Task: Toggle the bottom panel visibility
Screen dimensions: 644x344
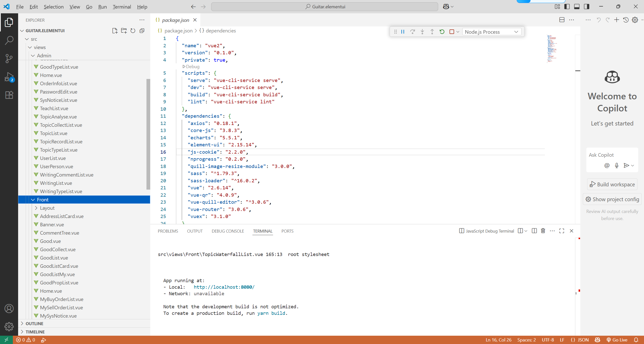Action: [577, 7]
